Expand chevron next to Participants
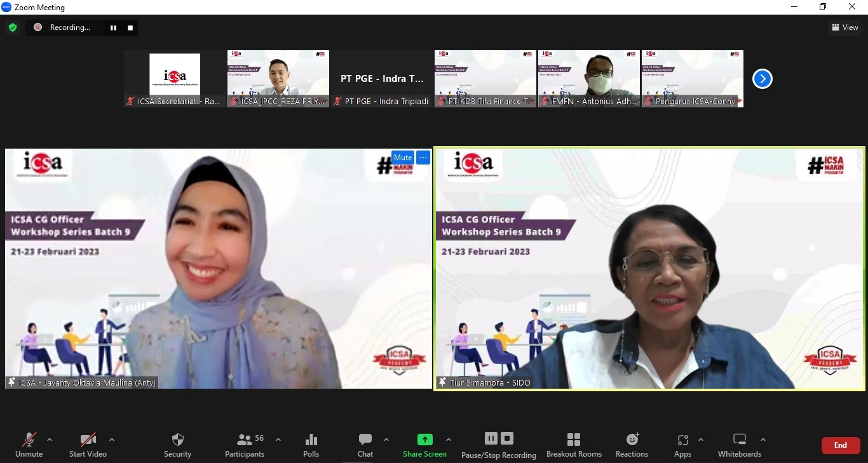 click(278, 440)
